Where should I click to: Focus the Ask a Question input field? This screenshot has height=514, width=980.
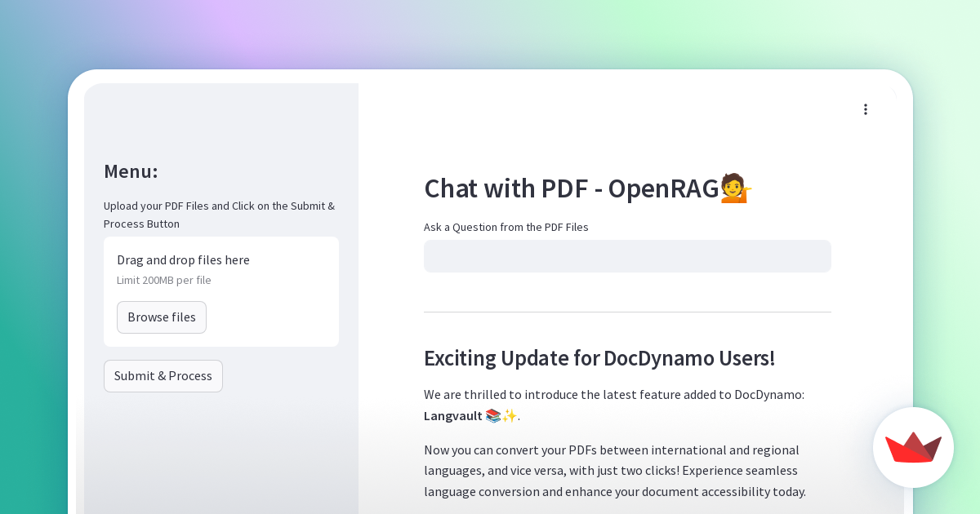(627, 256)
